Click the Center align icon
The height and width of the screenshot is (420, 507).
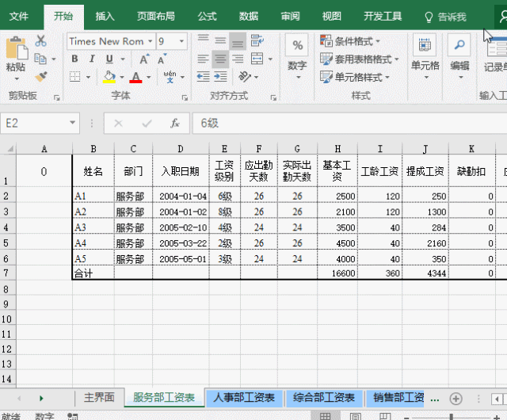tap(220, 59)
